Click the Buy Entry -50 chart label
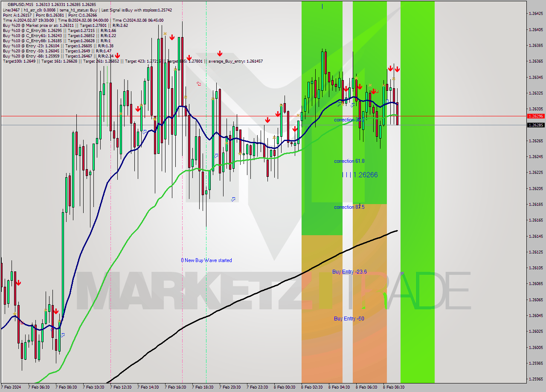The width and height of the screenshot is (546, 392). coord(349,319)
